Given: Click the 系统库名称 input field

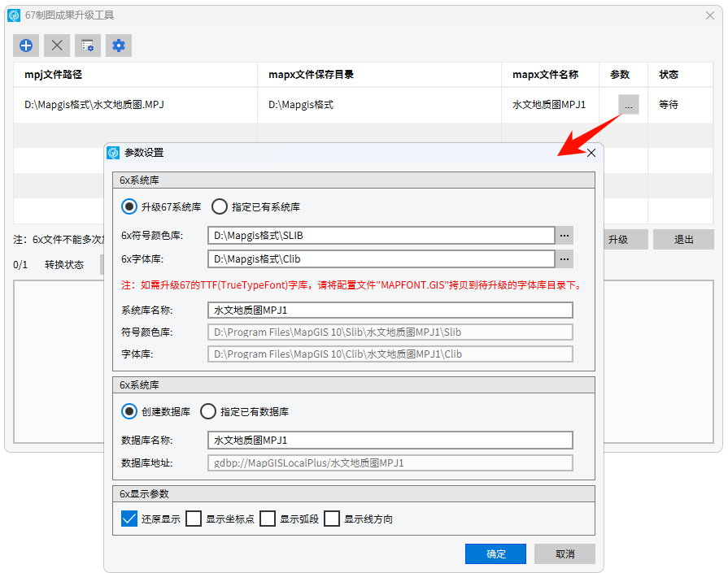Looking at the screenshot, I should click(390, 310).
